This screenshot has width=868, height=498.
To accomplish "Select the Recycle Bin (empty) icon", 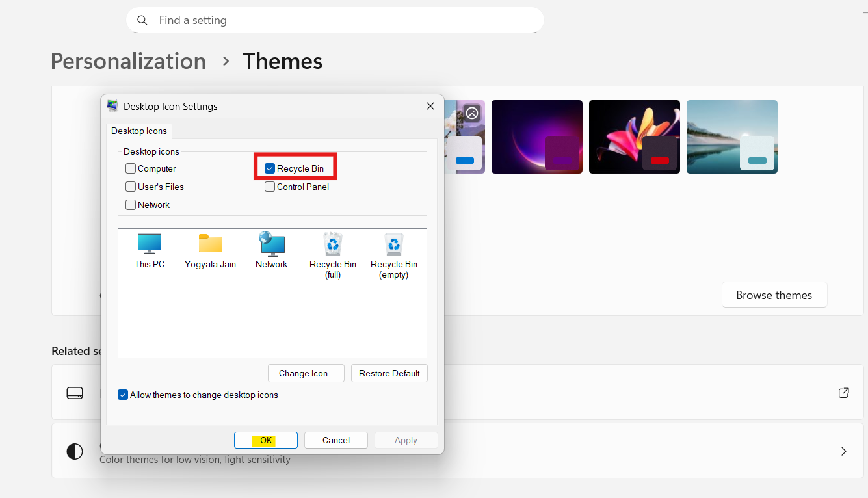I will pyautogui.click(x=394, y=246).
